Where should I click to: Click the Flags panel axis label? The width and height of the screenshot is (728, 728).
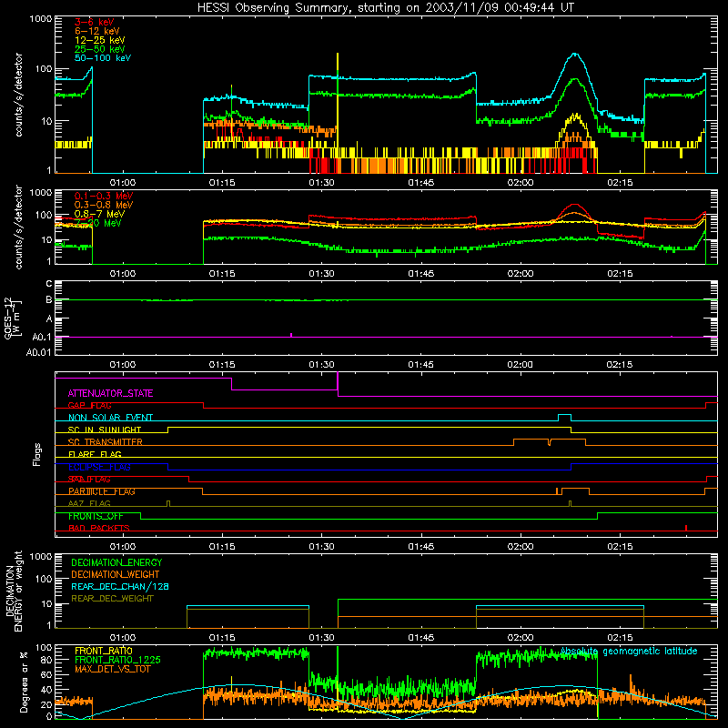click(x=37, y=454)
